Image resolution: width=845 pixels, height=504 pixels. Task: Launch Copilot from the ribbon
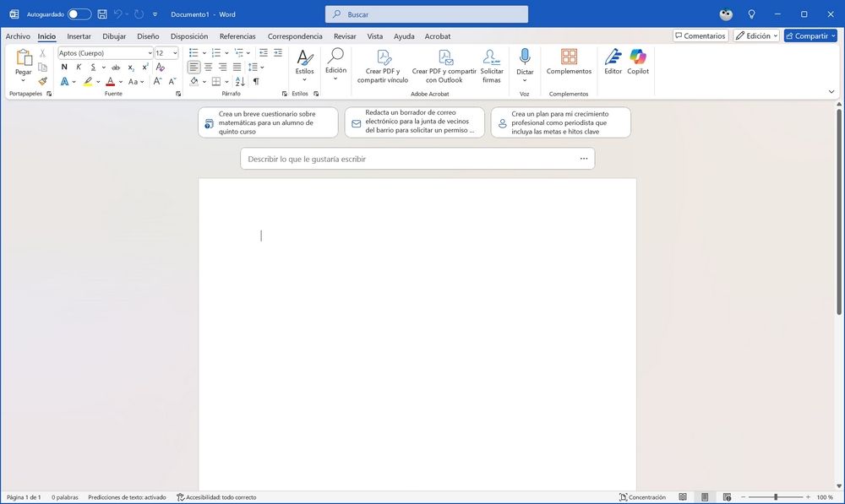(x=637, y=63)
